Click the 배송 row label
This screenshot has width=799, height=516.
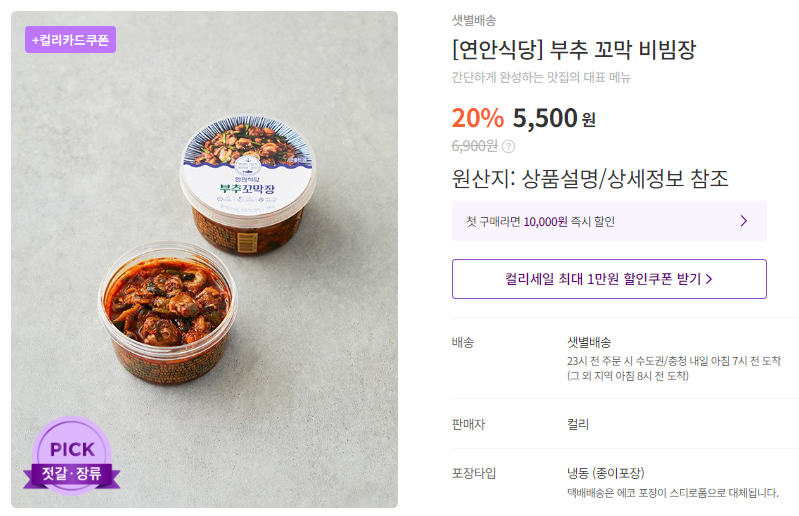pos(463,342)
